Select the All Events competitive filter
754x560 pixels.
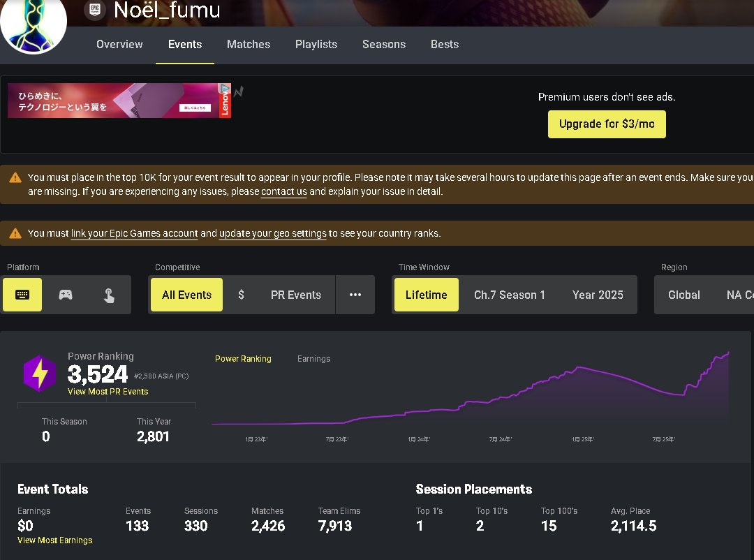186,295
